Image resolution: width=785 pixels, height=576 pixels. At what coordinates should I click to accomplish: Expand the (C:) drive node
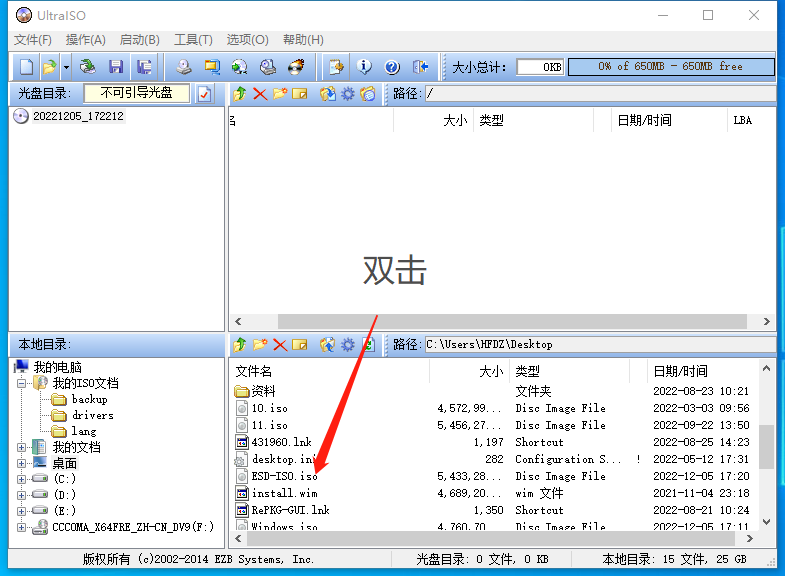(22, 479)
